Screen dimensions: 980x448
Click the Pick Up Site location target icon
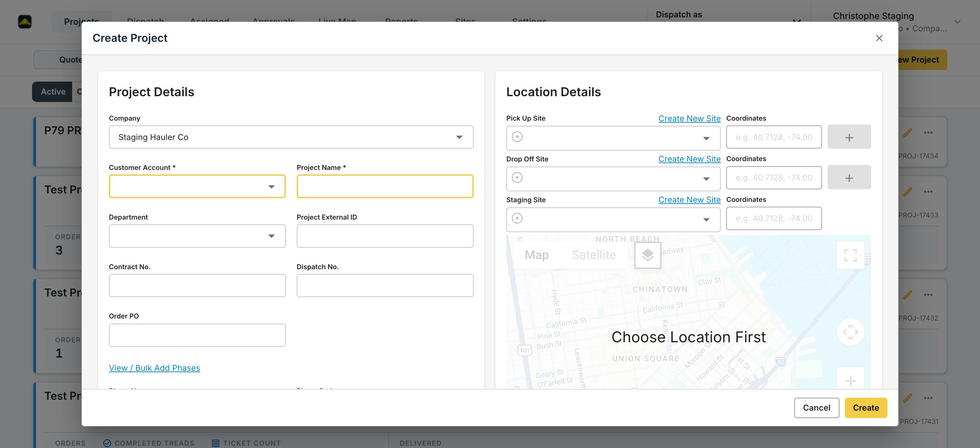pyautogui.click(x=517, y=137)
